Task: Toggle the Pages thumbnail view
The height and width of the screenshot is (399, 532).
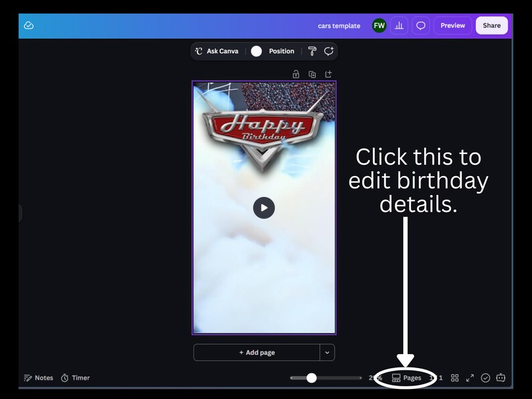Action: pos(407,378)
